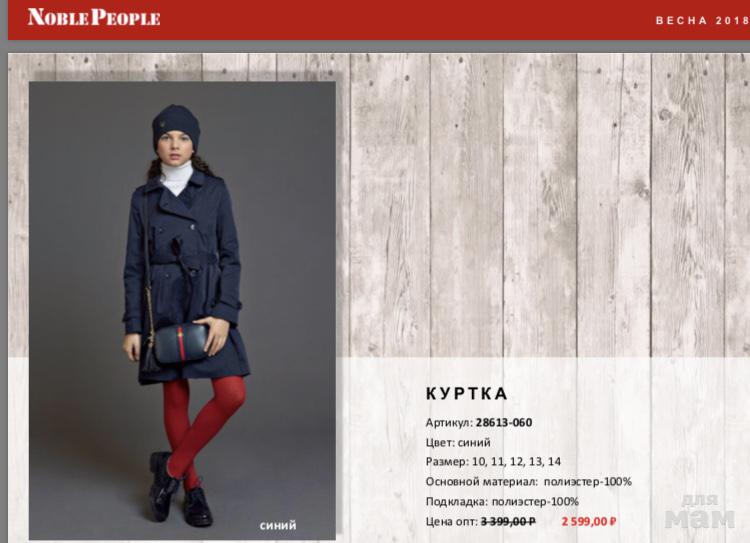Click the КУРТКА product title
This screenshot has height=543, width=750.
[x=466, y=394]
